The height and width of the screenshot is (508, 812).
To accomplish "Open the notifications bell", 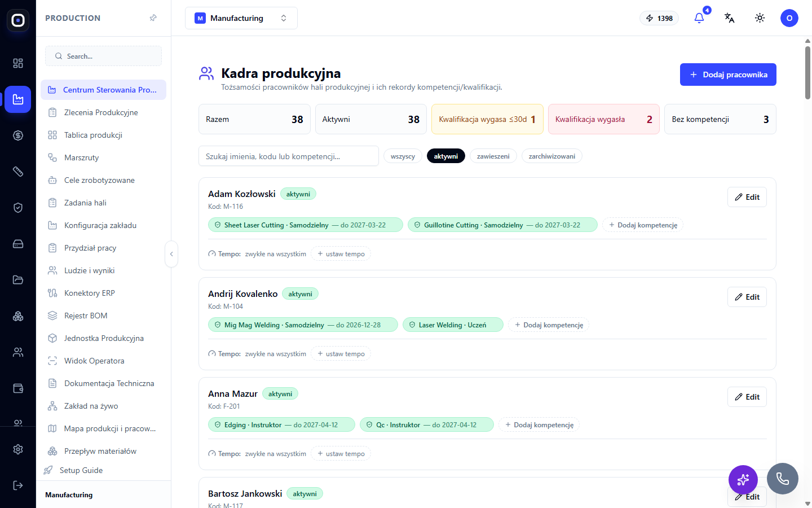I will coord(699,18).
